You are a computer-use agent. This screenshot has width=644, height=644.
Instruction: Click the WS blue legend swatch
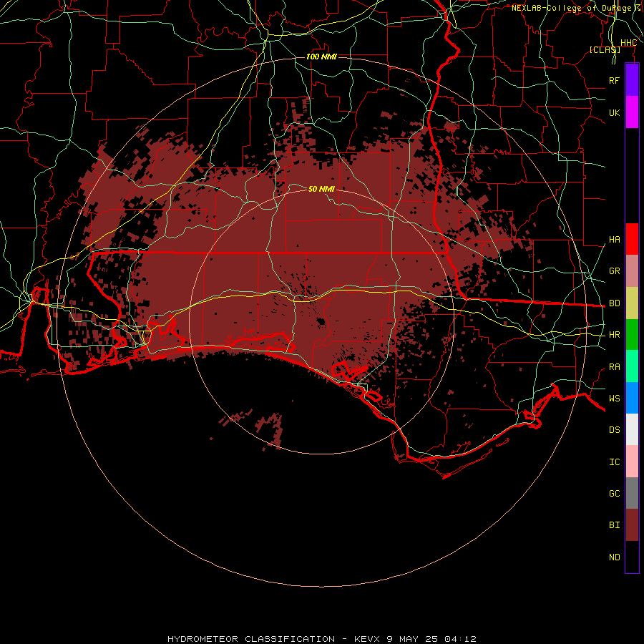click(632, 398)
